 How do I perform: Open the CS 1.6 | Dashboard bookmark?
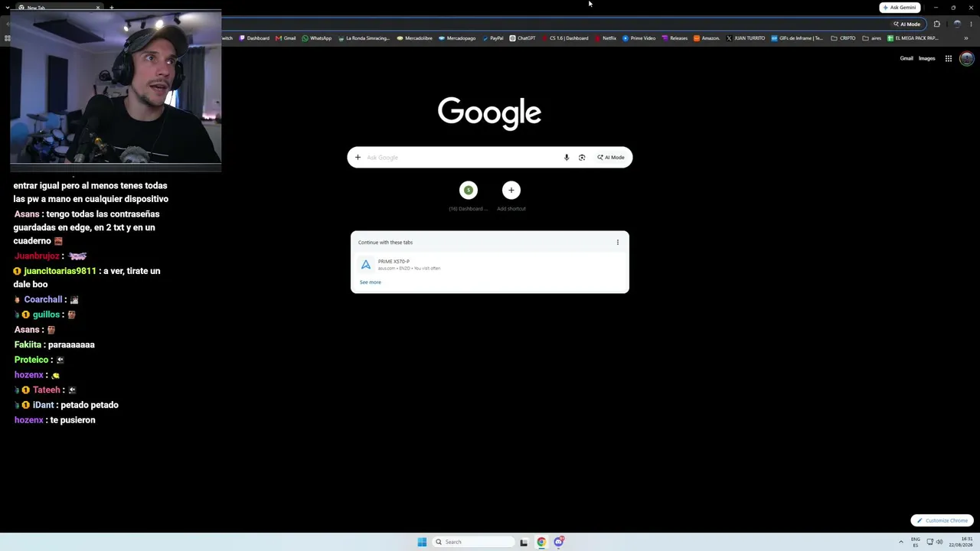[x=565, y=38]
